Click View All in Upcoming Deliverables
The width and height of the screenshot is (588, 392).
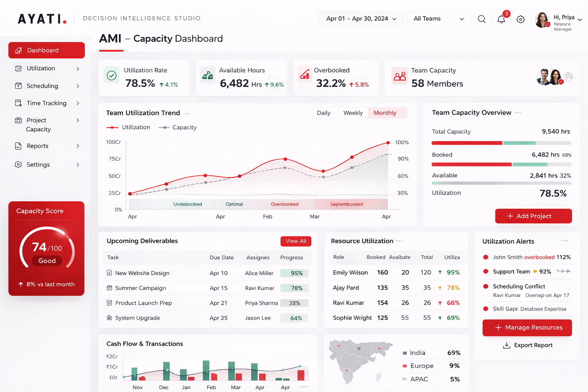(x=296, y=241)
